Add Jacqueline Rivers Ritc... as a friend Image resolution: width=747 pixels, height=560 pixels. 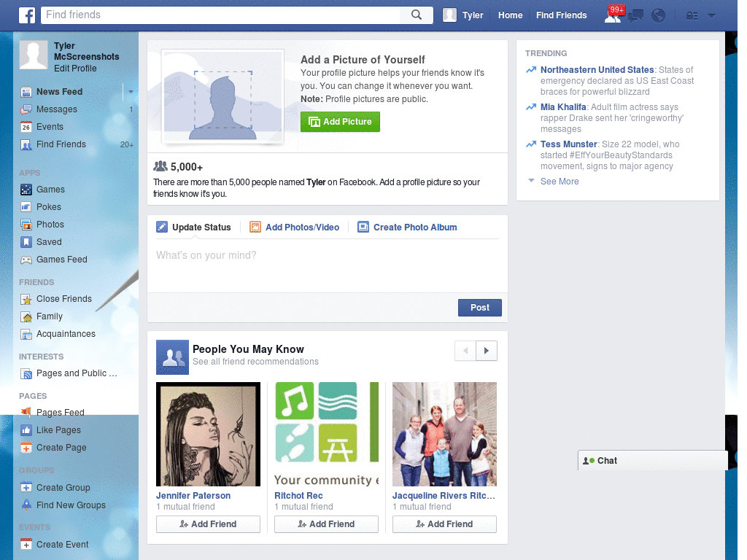[444, 524]
